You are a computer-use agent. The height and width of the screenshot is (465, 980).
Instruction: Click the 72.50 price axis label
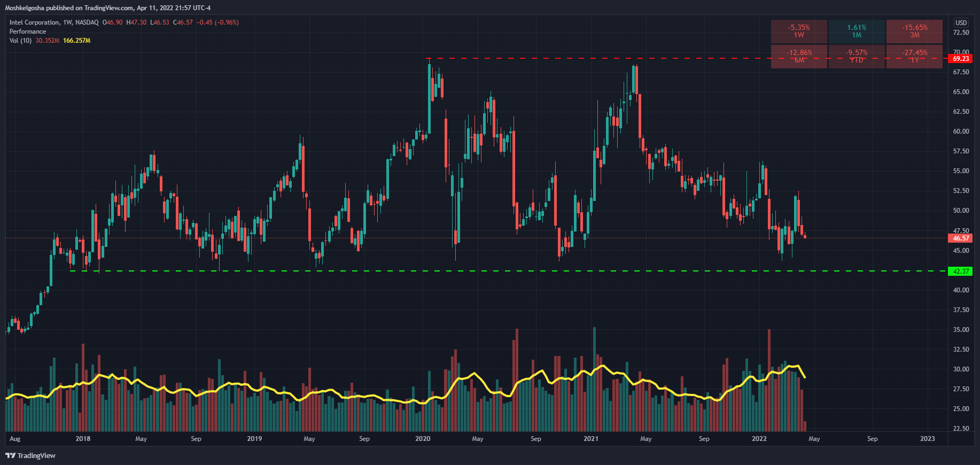tap(961, 33)
